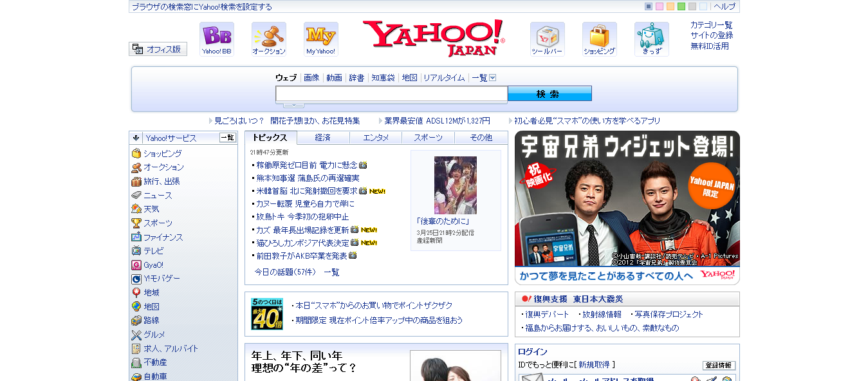Open the My Yahoo! icon
Viewport: 868px width, 381px height.
pyautogui.click(x=321, y=39)
